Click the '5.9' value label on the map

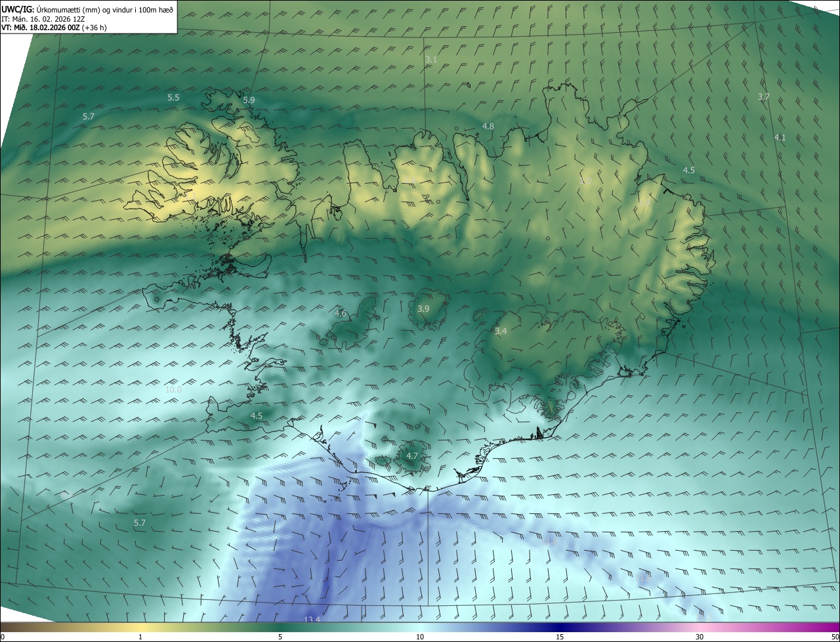point(249,100)
